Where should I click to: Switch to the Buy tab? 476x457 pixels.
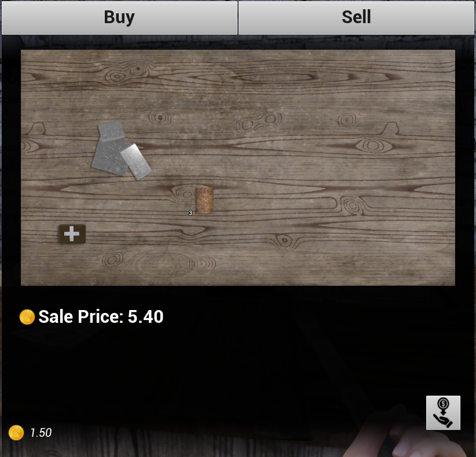(119, 17)
